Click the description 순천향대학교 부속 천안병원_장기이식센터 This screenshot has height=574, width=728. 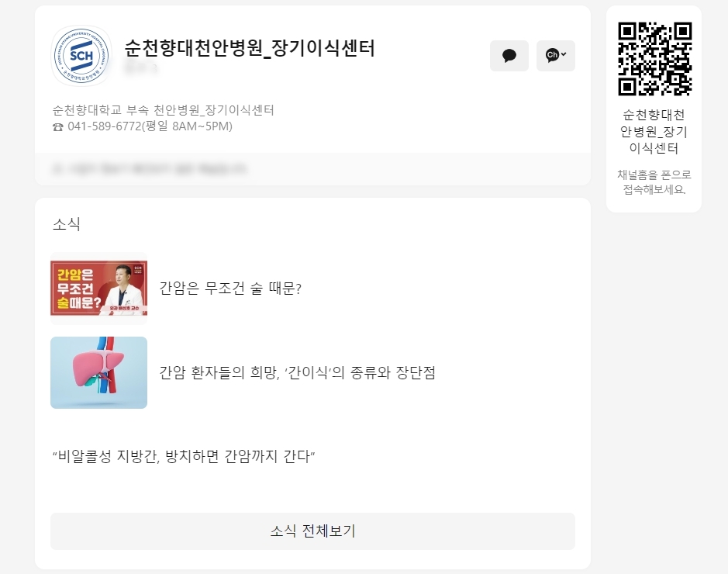163,110
